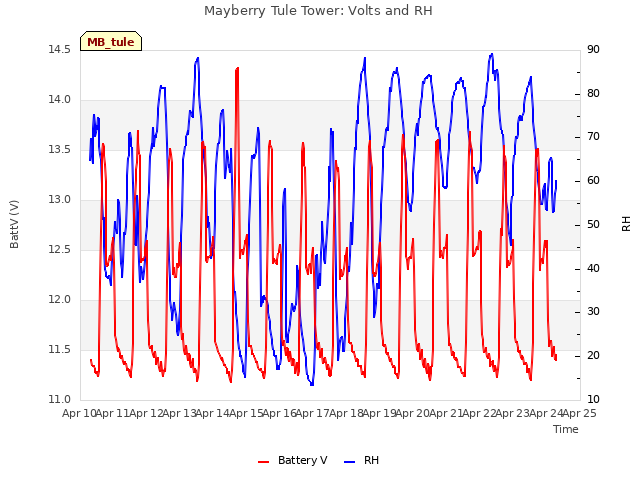The image size is (640, 480).
Task: Click the tall red voltage spike near Apr 15
Action: click(237, 69)
